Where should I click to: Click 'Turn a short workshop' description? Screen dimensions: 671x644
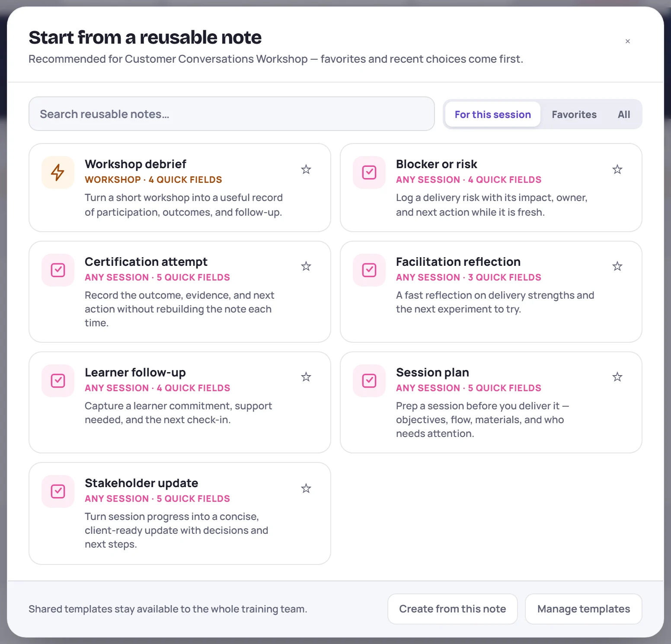pos(184,205)
